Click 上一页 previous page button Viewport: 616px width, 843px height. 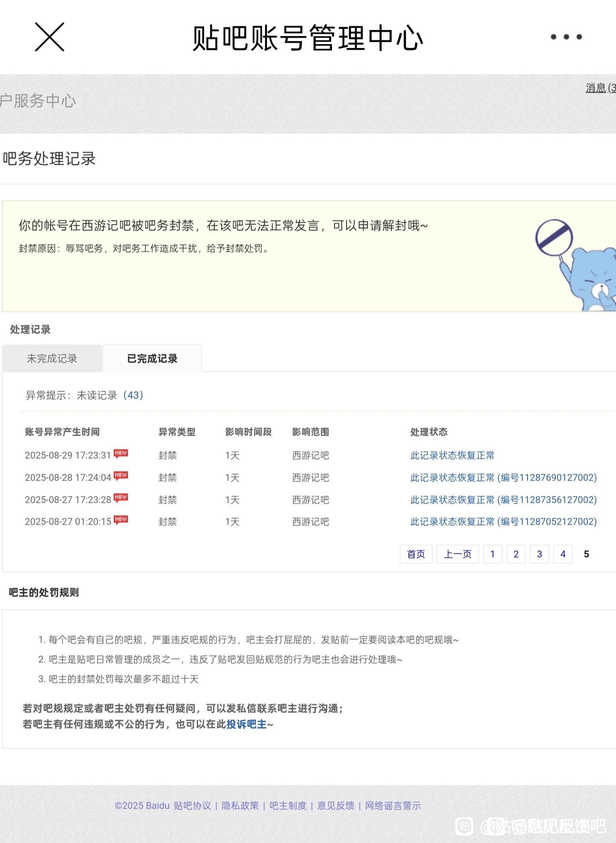tap(457, 554)
